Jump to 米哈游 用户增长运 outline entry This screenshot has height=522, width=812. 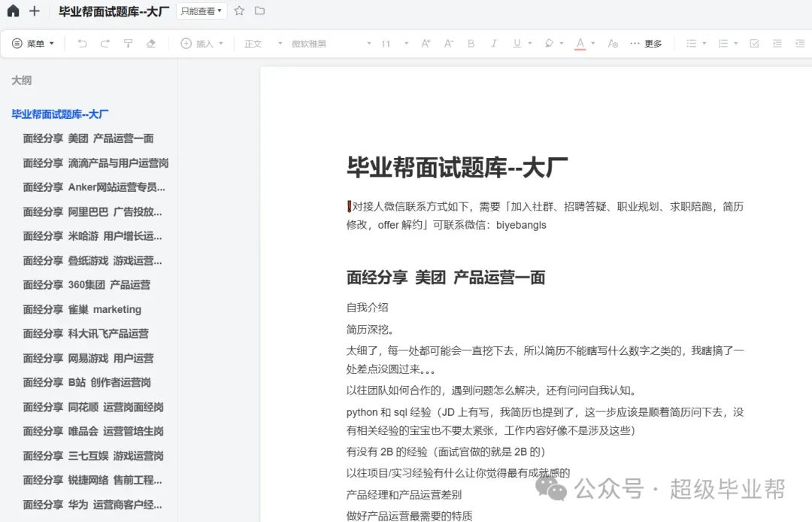pos(92,236)
